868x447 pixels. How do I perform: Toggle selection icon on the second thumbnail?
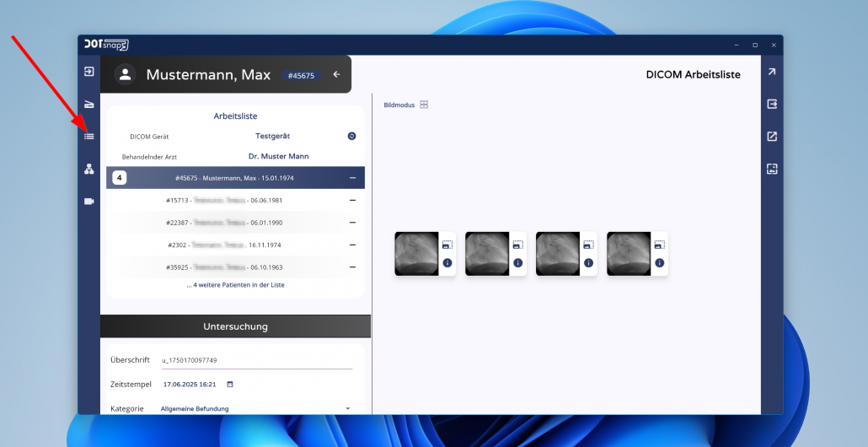517,245
